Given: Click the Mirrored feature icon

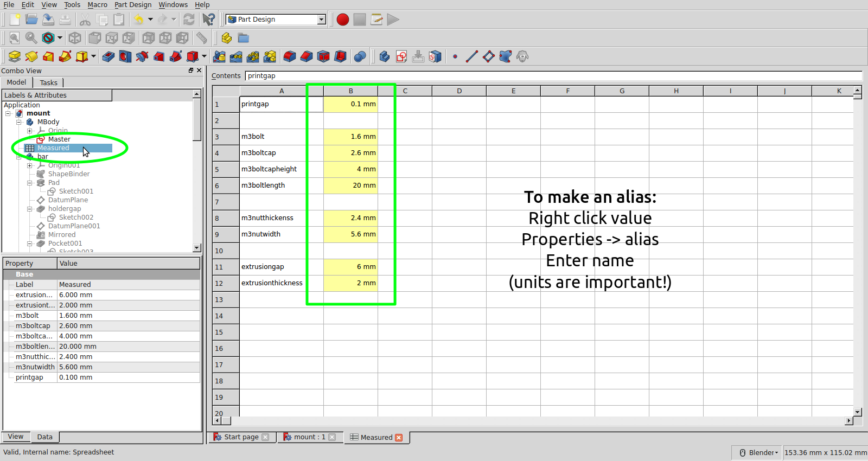Looking at the screenshot, I should tap(219, 56).
